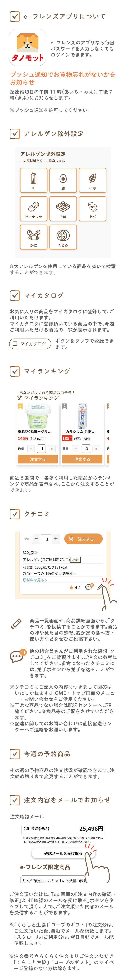Expand 原材料を見る chevron link
Viewport: 127px width, 980px height.
(x=35, y=580)
